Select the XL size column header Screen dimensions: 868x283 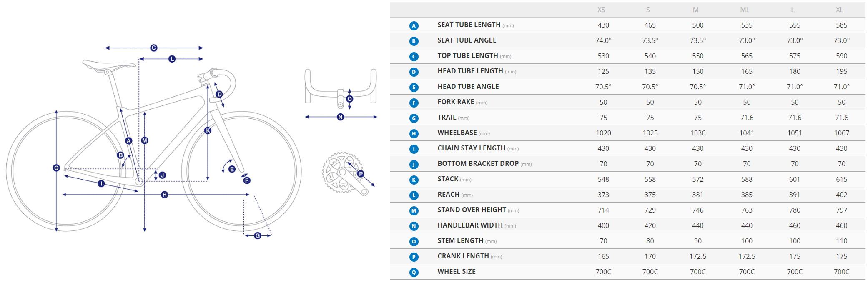(x=839, y=10)
